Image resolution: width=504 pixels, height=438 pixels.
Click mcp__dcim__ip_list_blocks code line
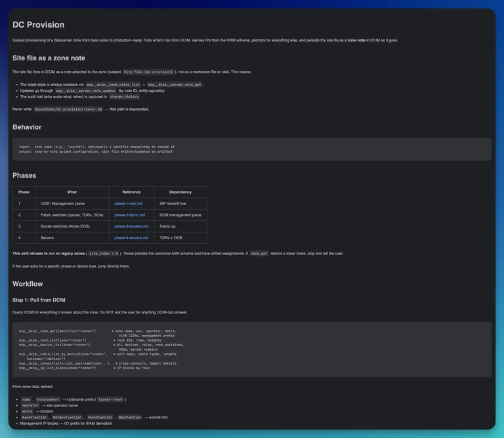pyautogui.click(x=84, y=368)
